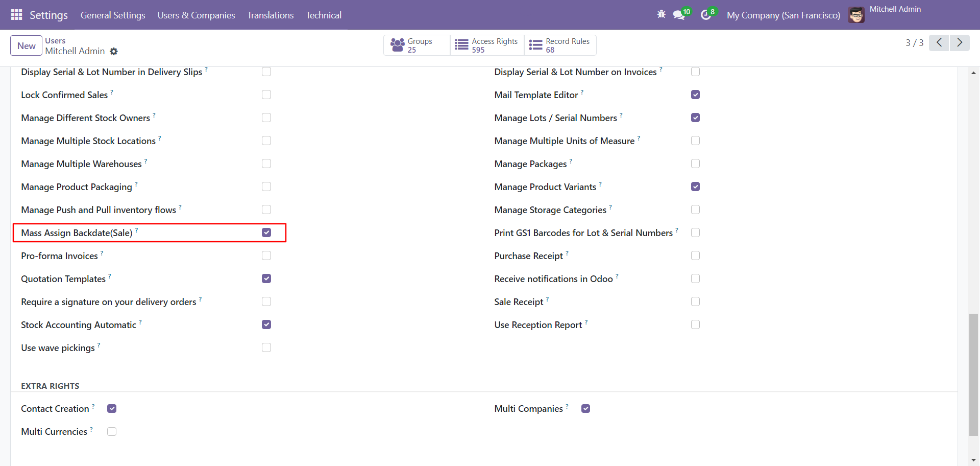Click the gear icon beside Mitchell Admin
980x466 pixels.
point(114,51)
